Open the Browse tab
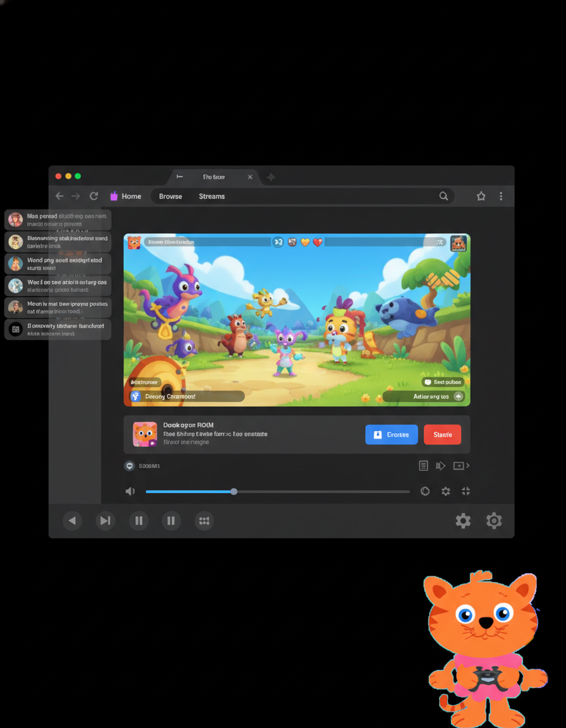This screenshot has width=566, height=728. tap(171, 197)
